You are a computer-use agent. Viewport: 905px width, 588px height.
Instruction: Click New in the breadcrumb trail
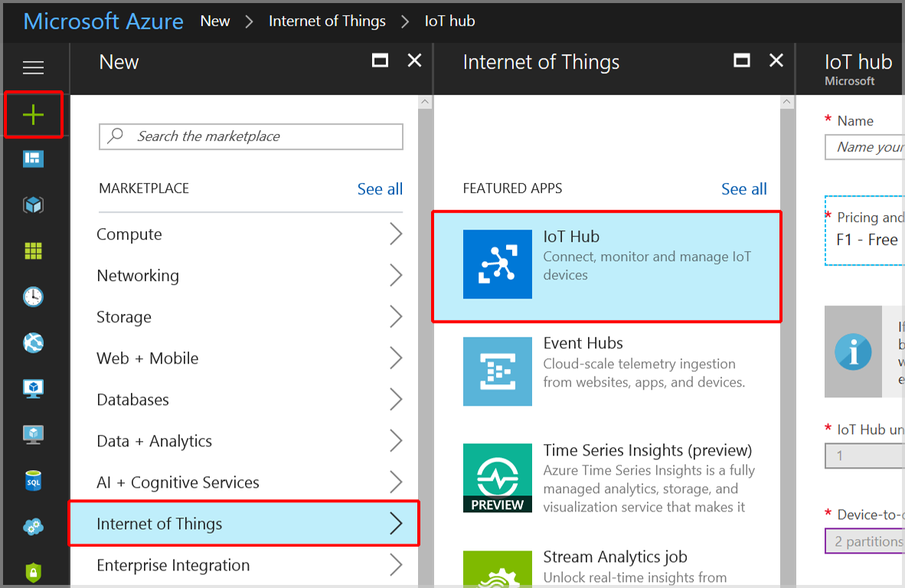[214, 21]
